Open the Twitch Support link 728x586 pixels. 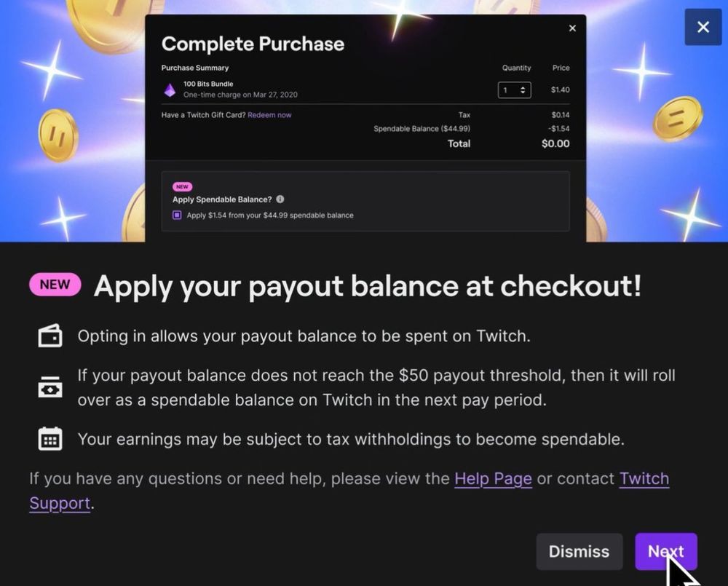pos(349,491)
